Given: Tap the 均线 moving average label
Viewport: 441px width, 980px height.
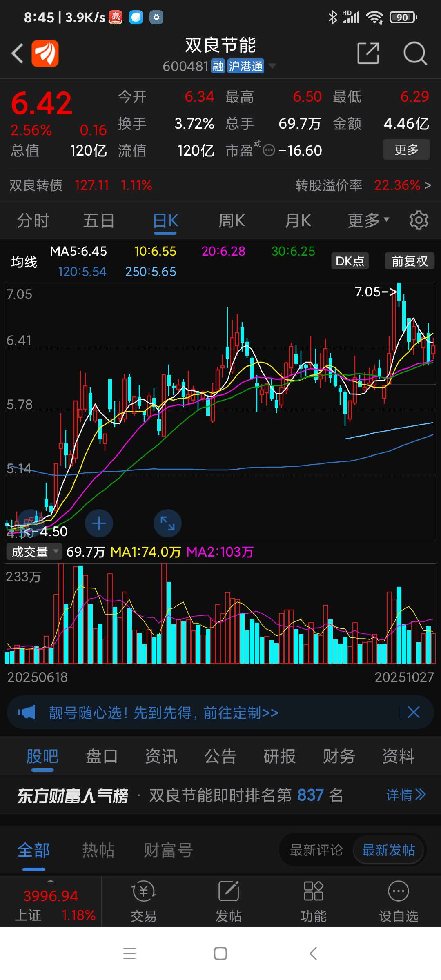Looking at the screenshot, I should click(24, 262).
